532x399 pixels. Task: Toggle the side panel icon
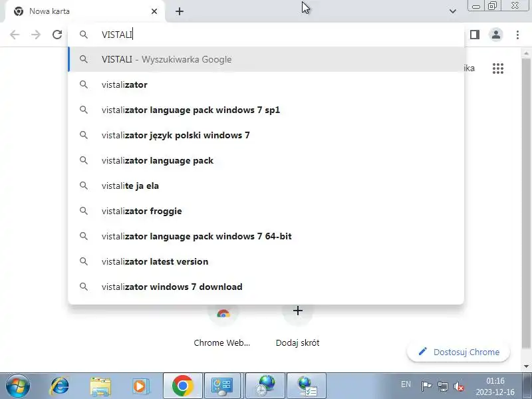[475, 35]
